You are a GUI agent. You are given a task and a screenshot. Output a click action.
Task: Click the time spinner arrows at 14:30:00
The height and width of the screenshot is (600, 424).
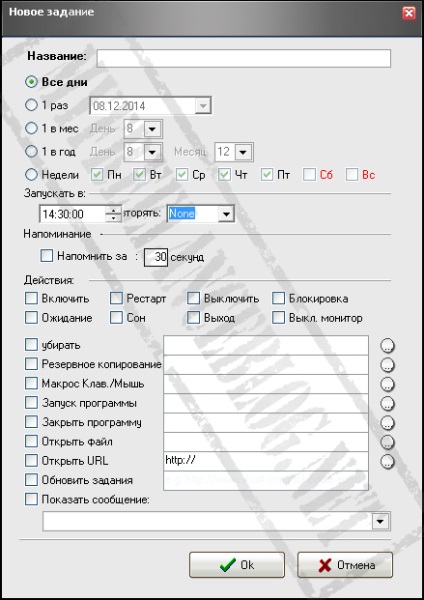tap(113, 214)
